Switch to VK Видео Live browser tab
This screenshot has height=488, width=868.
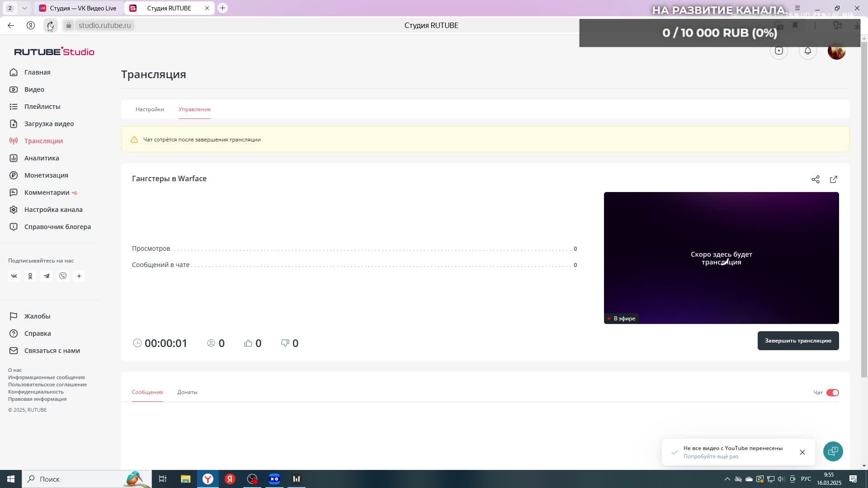(x=78, y=8)
